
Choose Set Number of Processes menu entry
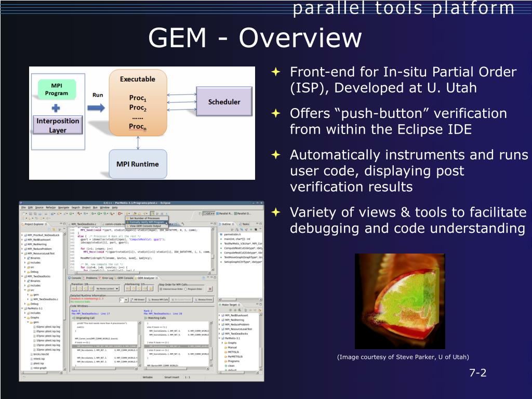[147, 218]
